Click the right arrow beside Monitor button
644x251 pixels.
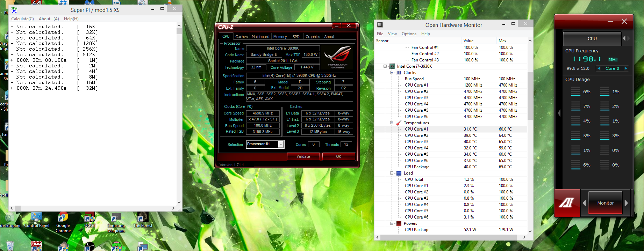pos(626,203)
